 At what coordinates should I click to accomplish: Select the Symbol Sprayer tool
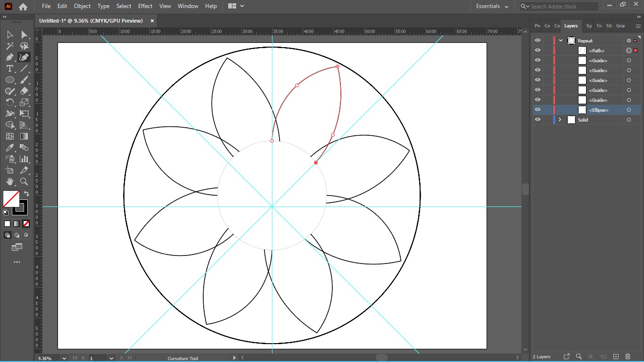(x=10, y=159)
